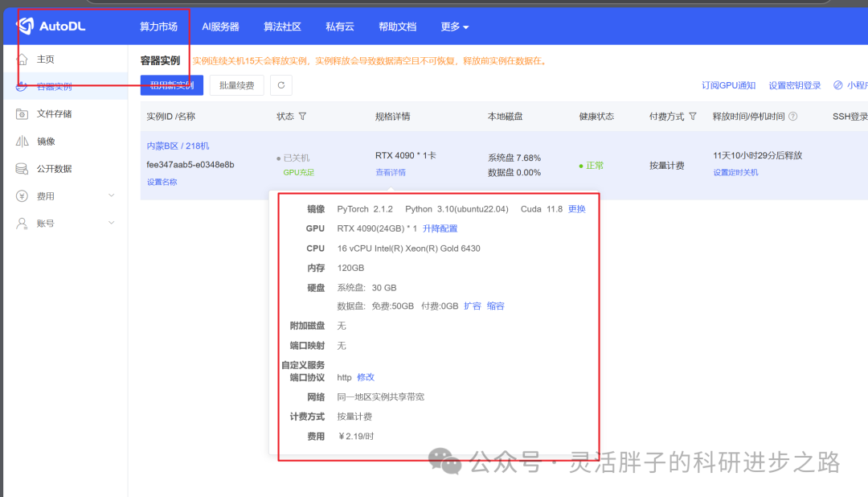Expand the 费用 sidebar submenu chevron
Screen dimensions: 868x497
pyautogui.click(x=111, y=195)
